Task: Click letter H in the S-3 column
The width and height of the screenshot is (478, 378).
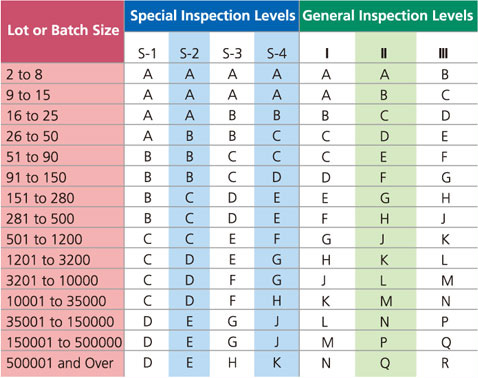Action: pyautogui.click(x=232, y=363)
